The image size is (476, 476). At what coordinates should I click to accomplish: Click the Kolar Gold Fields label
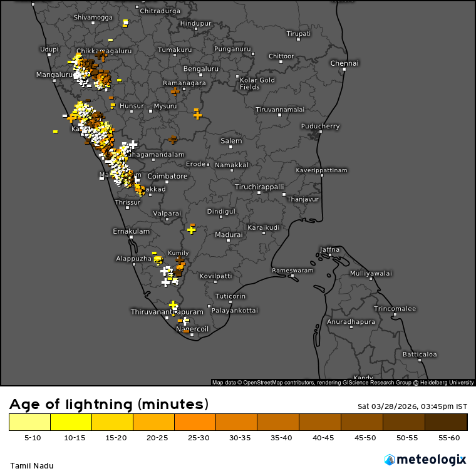pyautogui.click(x=257, y=83)
